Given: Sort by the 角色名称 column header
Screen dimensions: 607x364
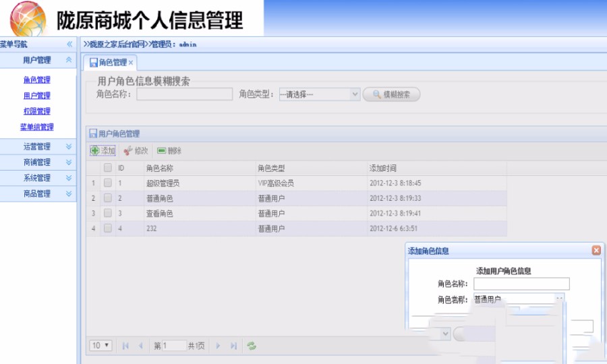Looking at the screenshot, I should pos(200,168).
